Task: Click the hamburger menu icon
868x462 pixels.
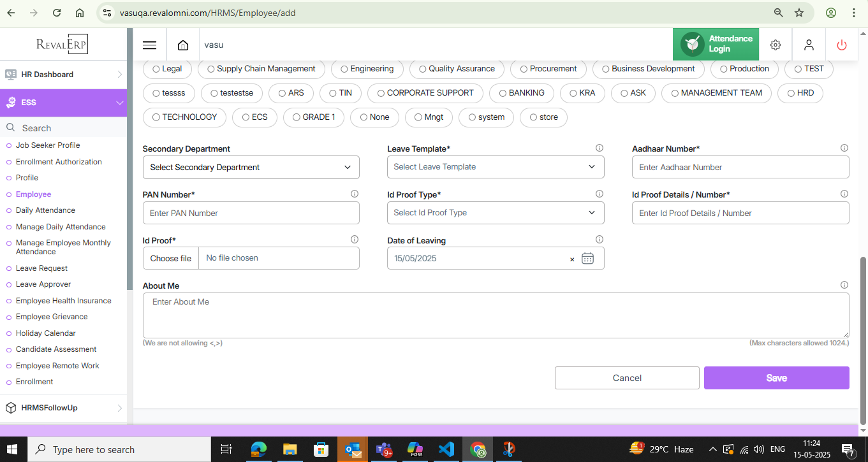Action: [150, 45]
